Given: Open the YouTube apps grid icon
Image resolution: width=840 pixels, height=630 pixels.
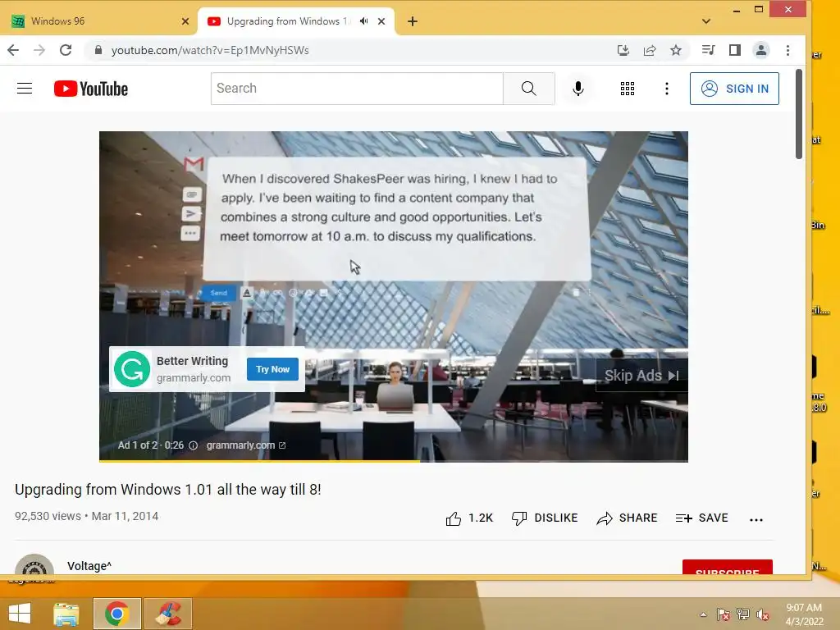Looking at the screenshot, I should pyautogui.click(x=628, y=89).
